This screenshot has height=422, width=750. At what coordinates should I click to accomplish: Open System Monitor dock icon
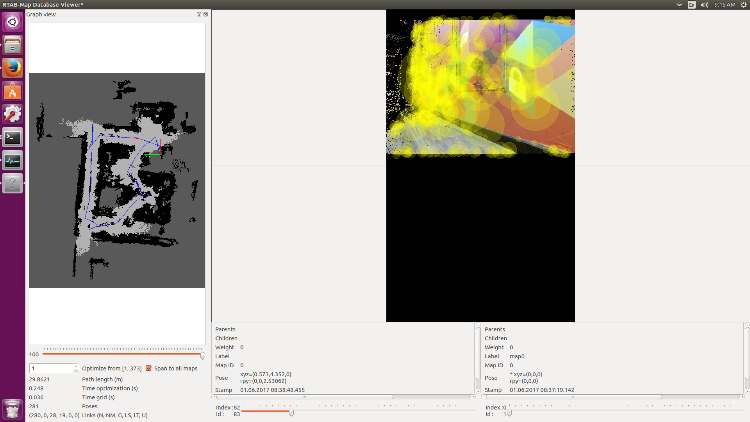click(12, 160)
